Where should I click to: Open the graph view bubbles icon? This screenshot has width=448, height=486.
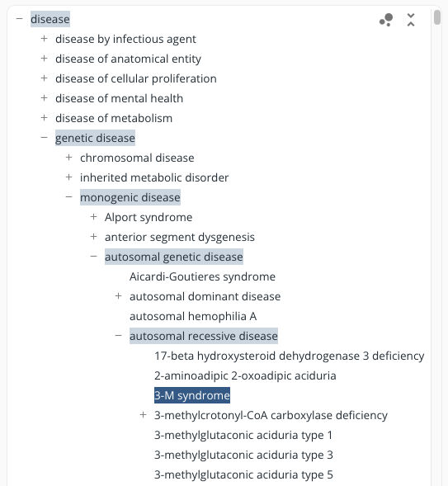tap(386, 20)
